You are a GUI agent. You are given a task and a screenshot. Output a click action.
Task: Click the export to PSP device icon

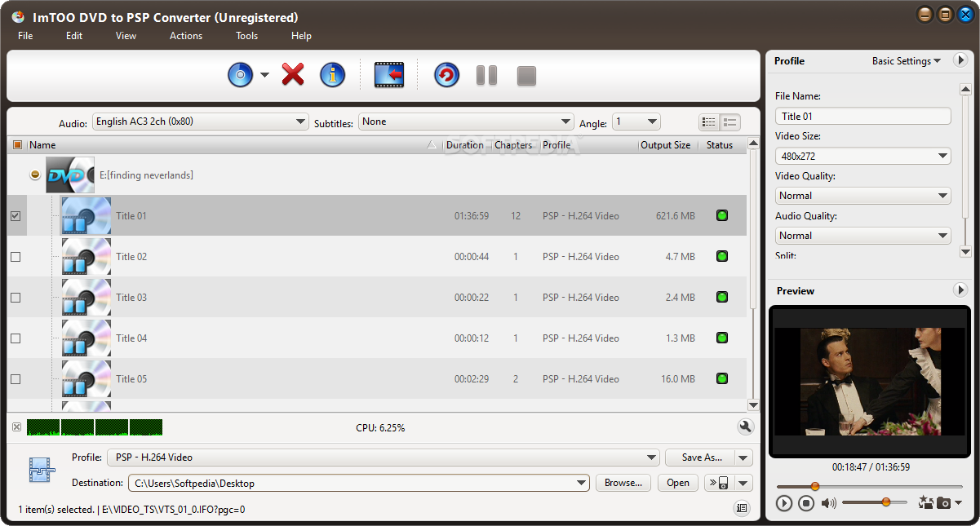coord(719,483)
